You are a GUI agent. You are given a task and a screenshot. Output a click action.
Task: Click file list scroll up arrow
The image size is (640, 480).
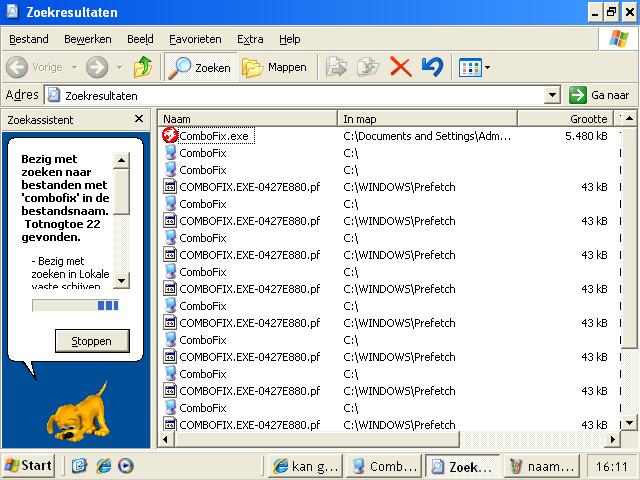(x=629, y=119)
